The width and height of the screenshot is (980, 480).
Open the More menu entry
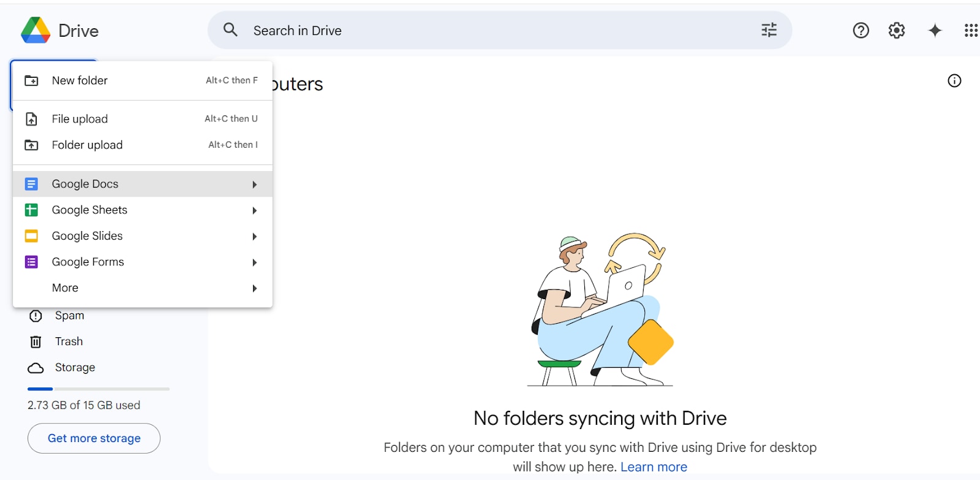point(143,288)
